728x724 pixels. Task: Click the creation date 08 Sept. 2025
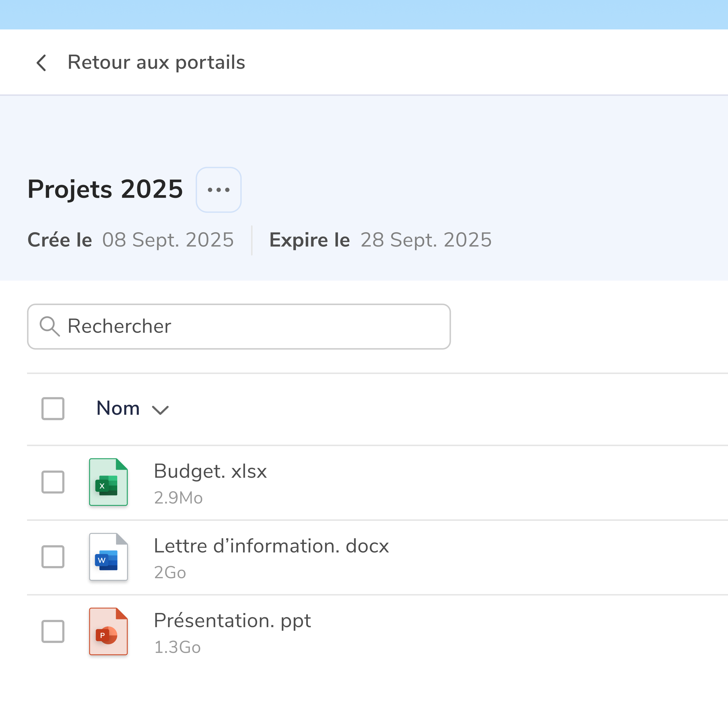pos(168,240)
